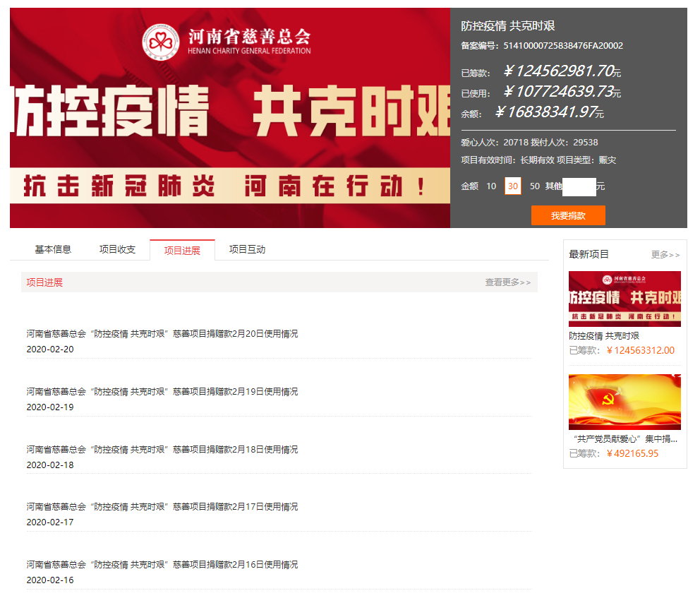
Task: Expand 查看更多>> in project progress header
Action: click(507, 282)
